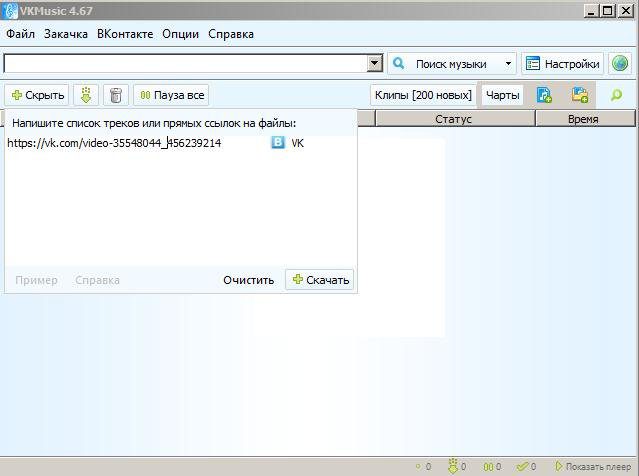Click Пауза все button

pos(172,95)
